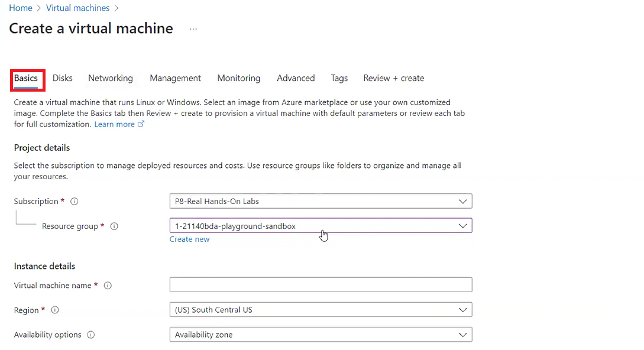Expand the Availability options dropdown

pyautogui.click(x=321, y=335)
